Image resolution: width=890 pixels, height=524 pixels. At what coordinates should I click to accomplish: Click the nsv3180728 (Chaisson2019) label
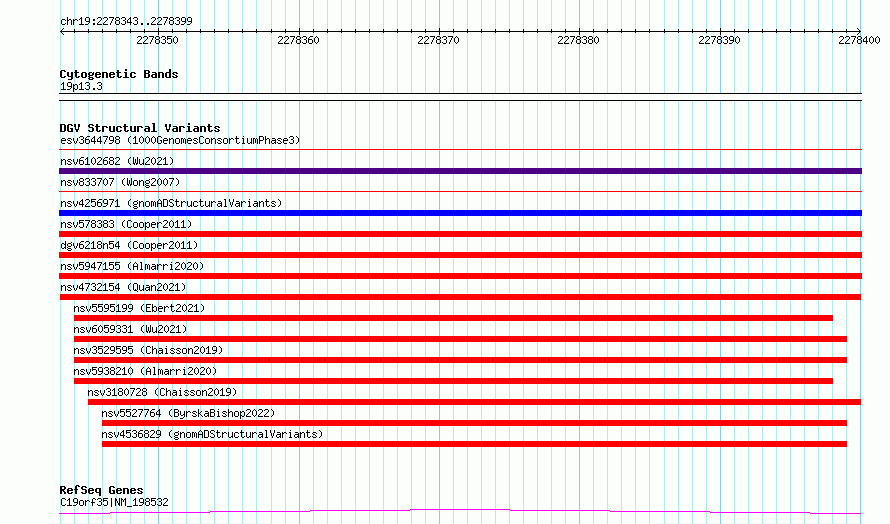pos(162,392)
